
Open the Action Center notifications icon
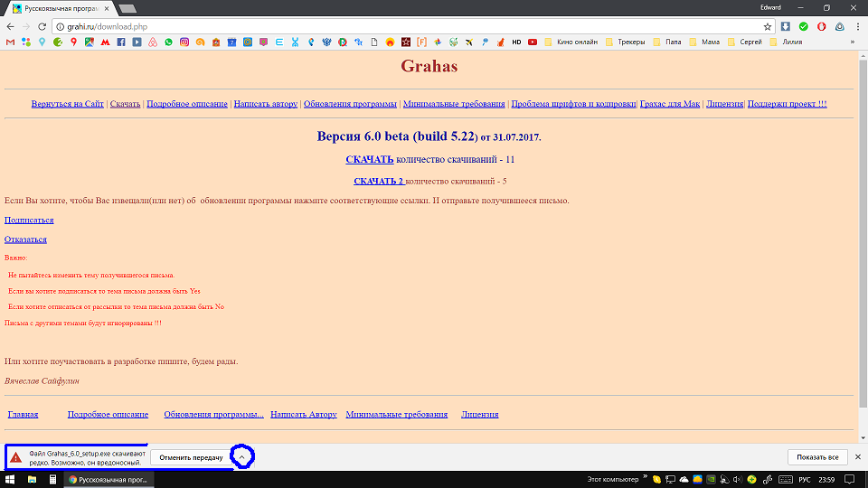pos(850,480)
